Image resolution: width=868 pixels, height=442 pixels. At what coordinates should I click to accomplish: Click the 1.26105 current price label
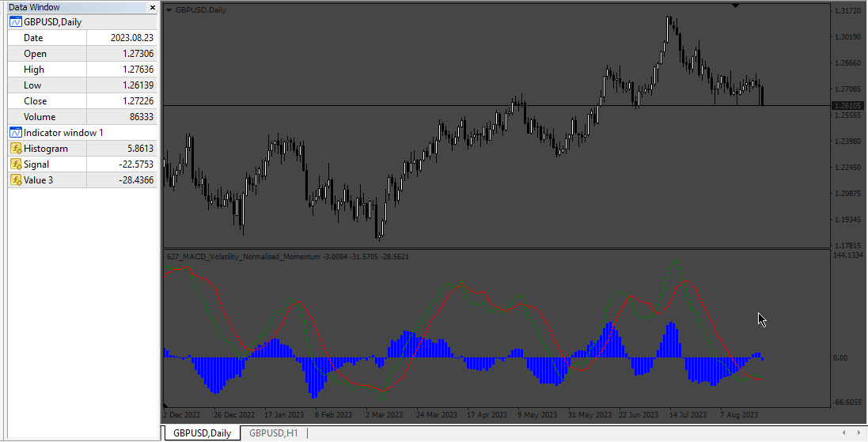tap(848, 106)
